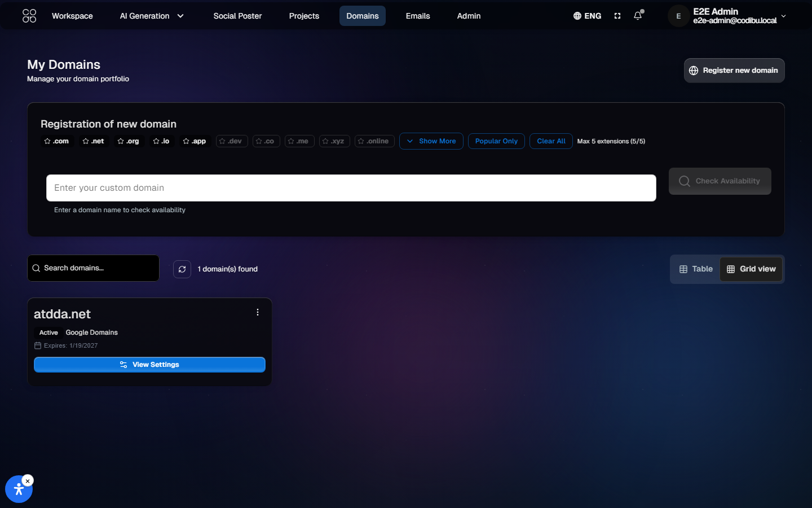Click Clear All extensions

(551, 141)
